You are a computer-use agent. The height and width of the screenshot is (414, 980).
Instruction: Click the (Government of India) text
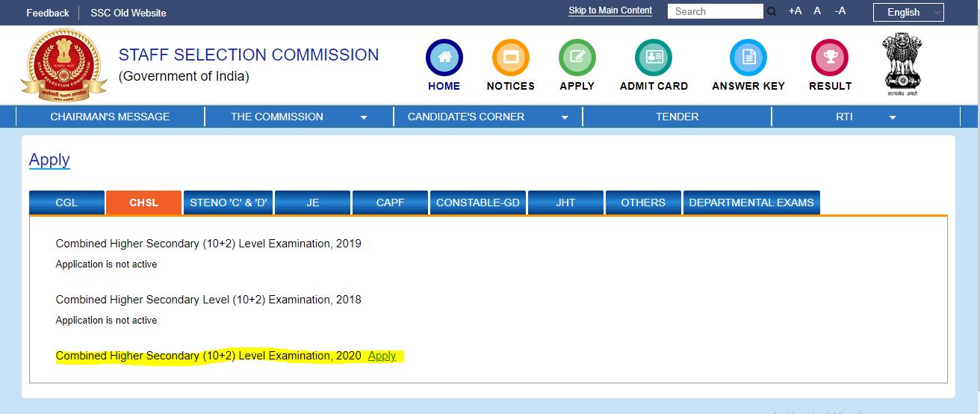[x=184, y=76]
